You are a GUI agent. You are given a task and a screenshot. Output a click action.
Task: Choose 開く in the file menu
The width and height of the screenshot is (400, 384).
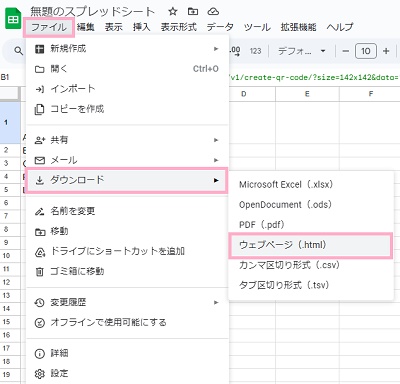(127, 69)
